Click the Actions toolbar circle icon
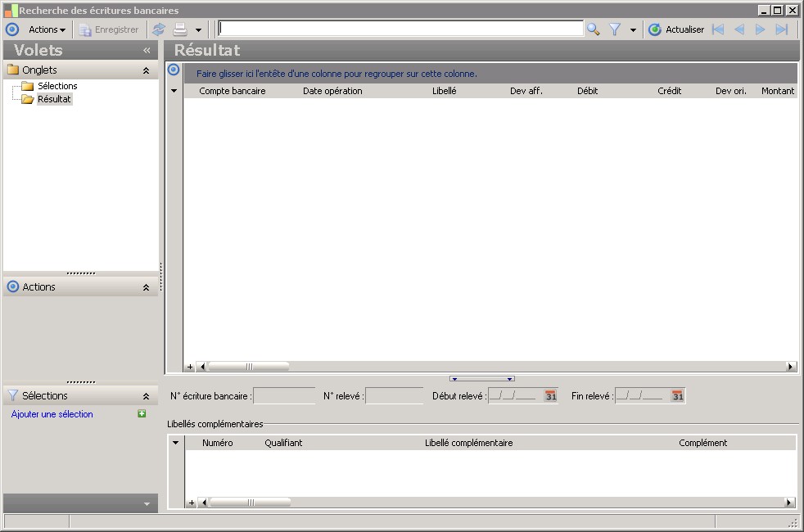 click(12, 29)
